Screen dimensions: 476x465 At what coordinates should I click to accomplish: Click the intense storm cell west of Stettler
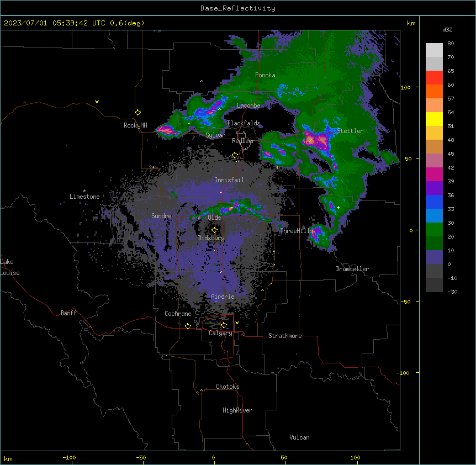tap(316, 141)
